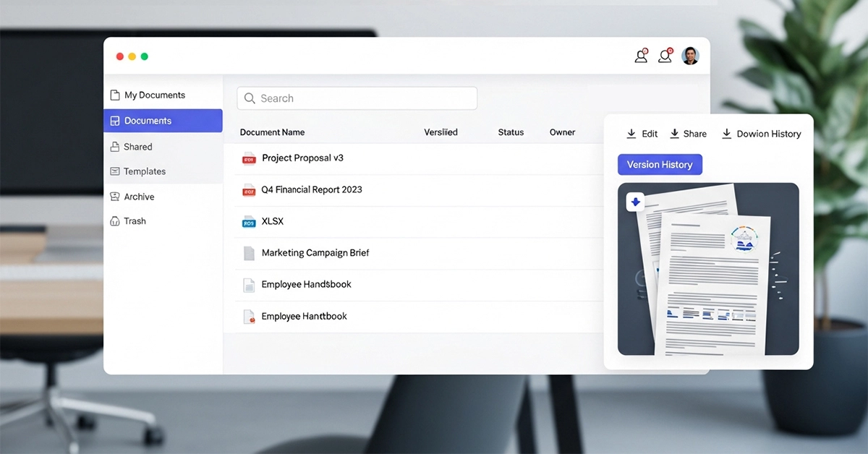Click the profile avatar photo
The image size is (868, 454).
pos(690,56)
